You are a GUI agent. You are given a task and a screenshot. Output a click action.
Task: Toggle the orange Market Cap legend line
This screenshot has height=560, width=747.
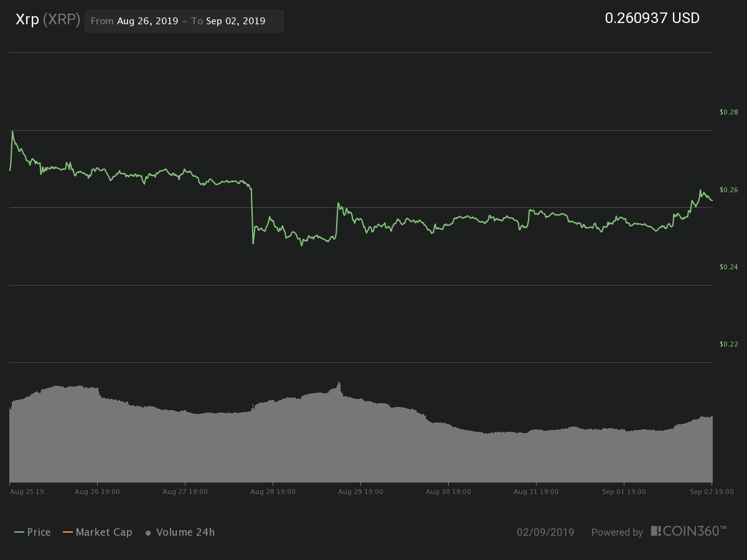[x=68, y=532]
